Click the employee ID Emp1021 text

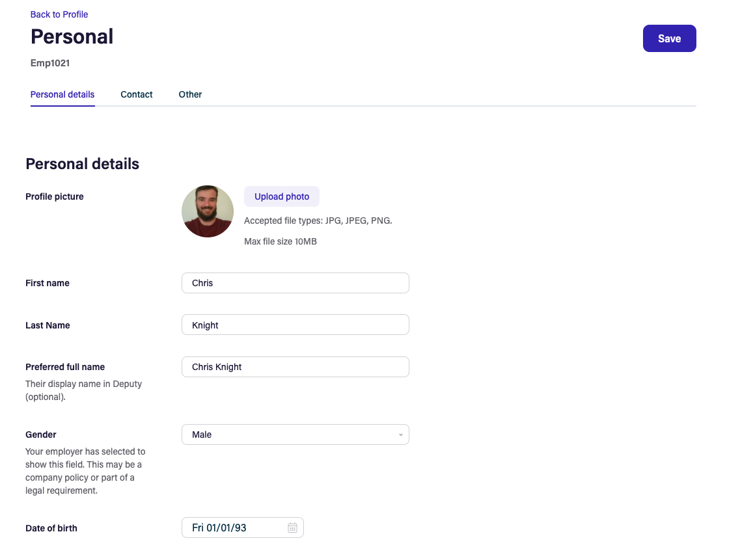[50, 64]
